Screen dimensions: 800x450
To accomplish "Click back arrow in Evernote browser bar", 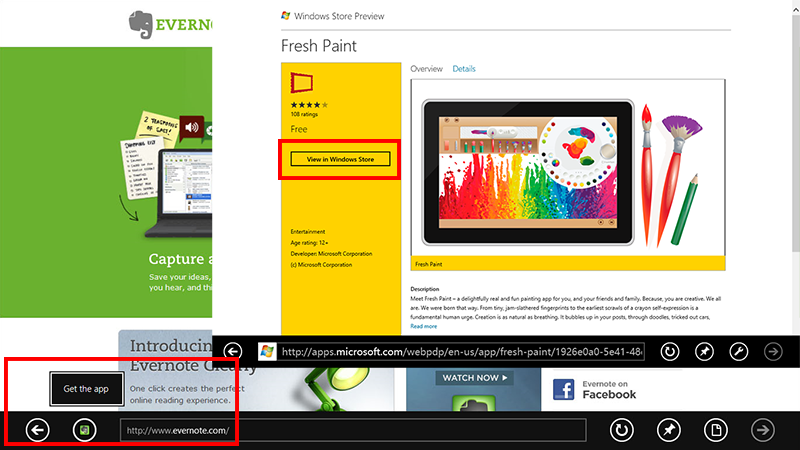I will click(x=37, y=430).
